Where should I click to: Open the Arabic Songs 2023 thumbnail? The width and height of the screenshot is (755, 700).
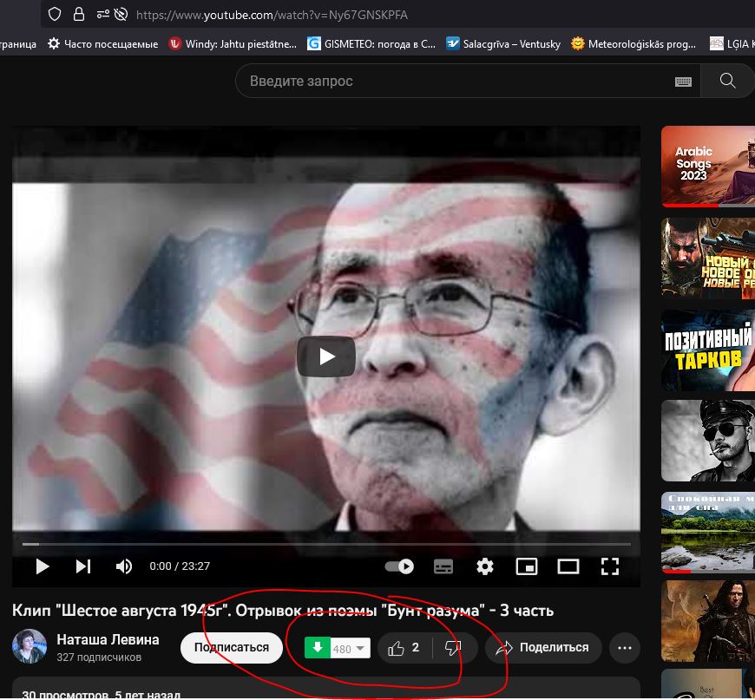pyautogui.click(x=708, y=166)
